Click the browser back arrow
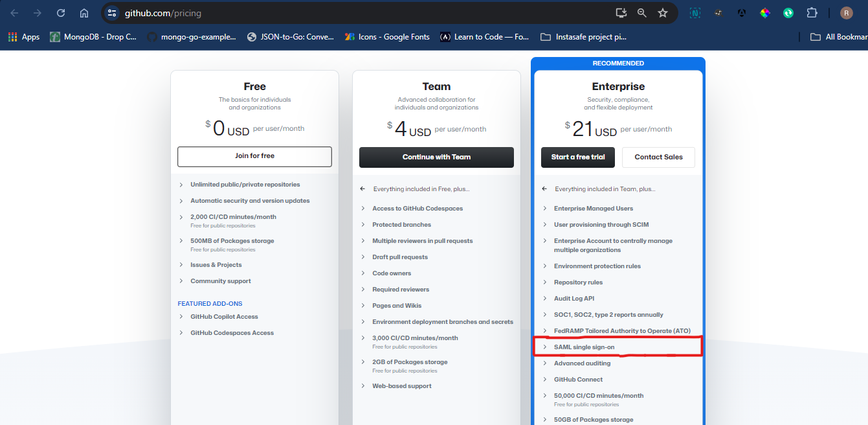 tap(14, 13)
